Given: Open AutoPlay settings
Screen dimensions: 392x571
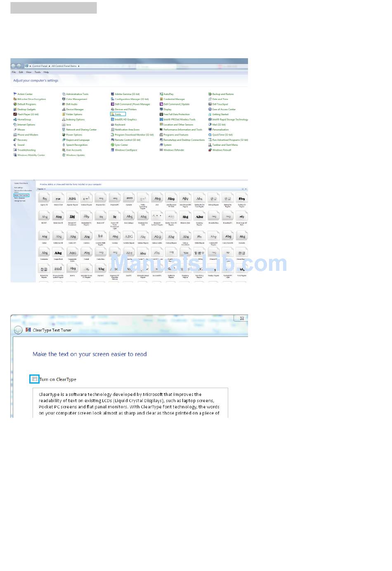Looking at the screenshot, I should (x=167, y=94).
